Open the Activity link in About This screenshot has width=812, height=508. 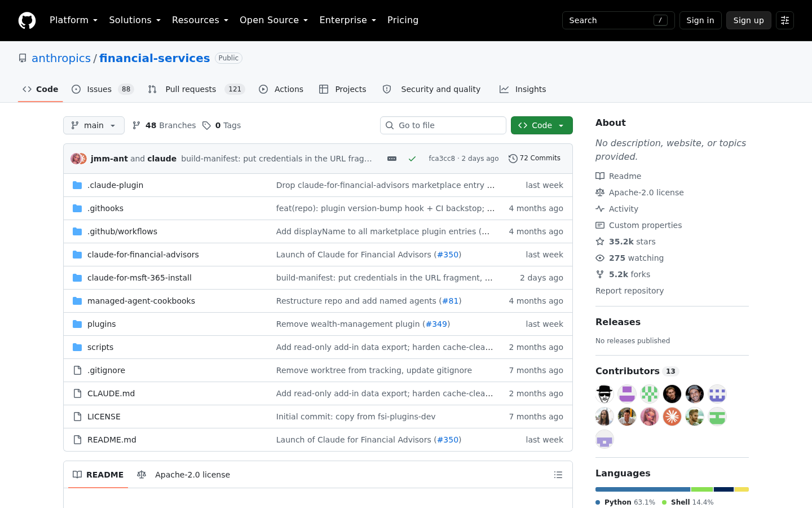pyautogui.click(x=617, y=209)
